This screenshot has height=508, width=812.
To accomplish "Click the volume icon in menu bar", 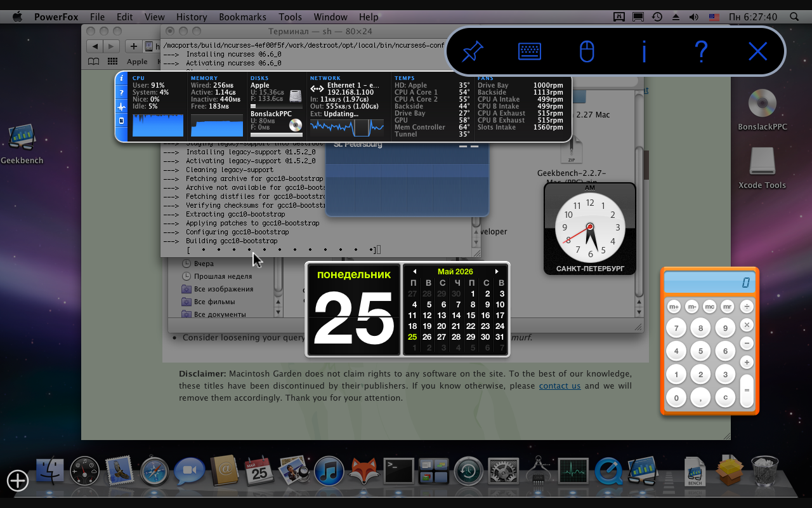I will (x=693, y=17).
